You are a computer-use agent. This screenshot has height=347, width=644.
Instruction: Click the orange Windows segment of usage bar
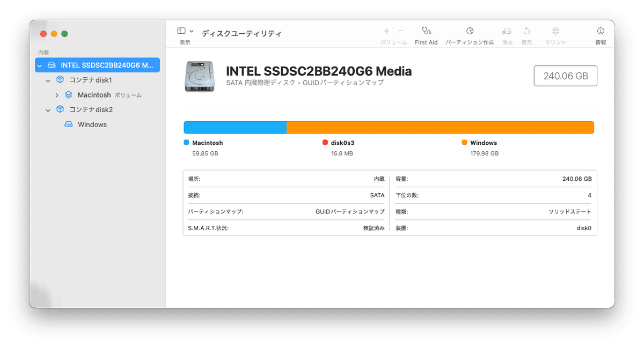[x=440, y=127]
